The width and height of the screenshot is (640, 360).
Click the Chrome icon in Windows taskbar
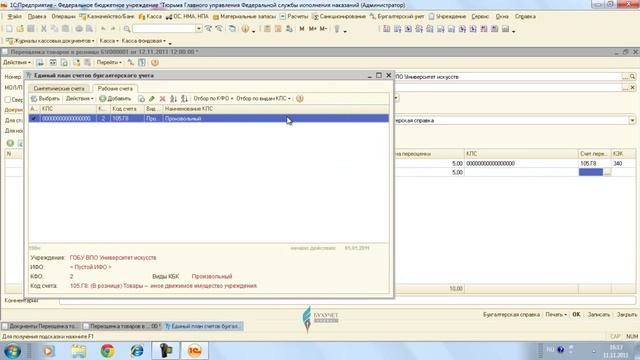(x=107, y=351)
